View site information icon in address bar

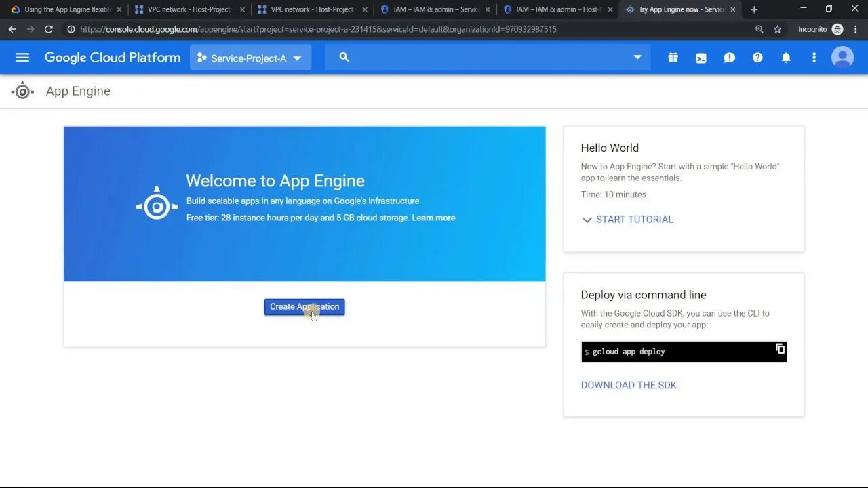tap(71, 29)
